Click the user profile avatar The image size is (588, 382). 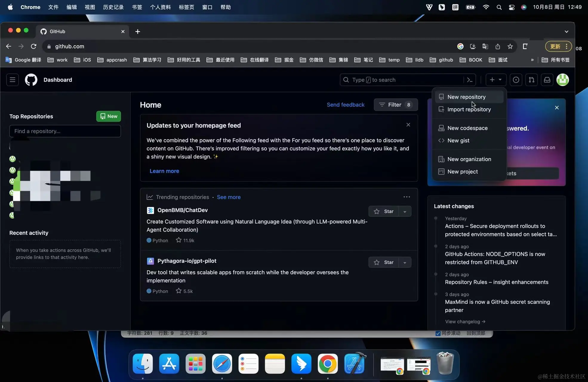[563, 80]
